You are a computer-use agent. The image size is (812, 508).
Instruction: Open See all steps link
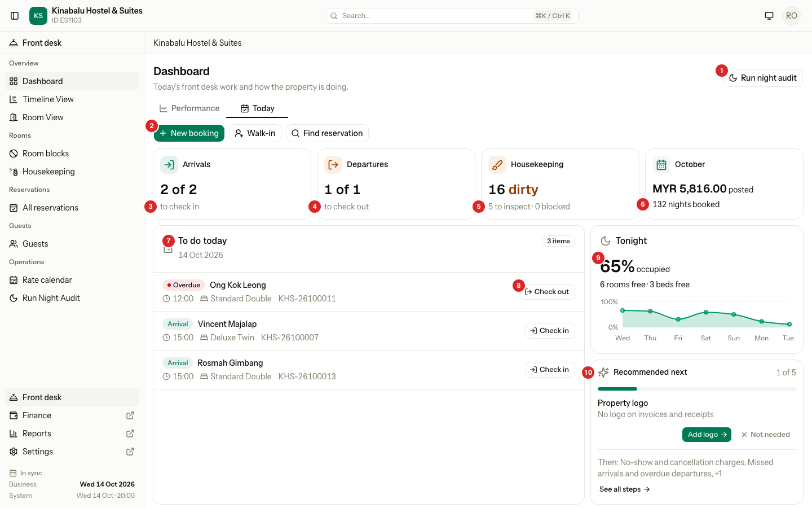pyautogui.click(x=625, y=489)
